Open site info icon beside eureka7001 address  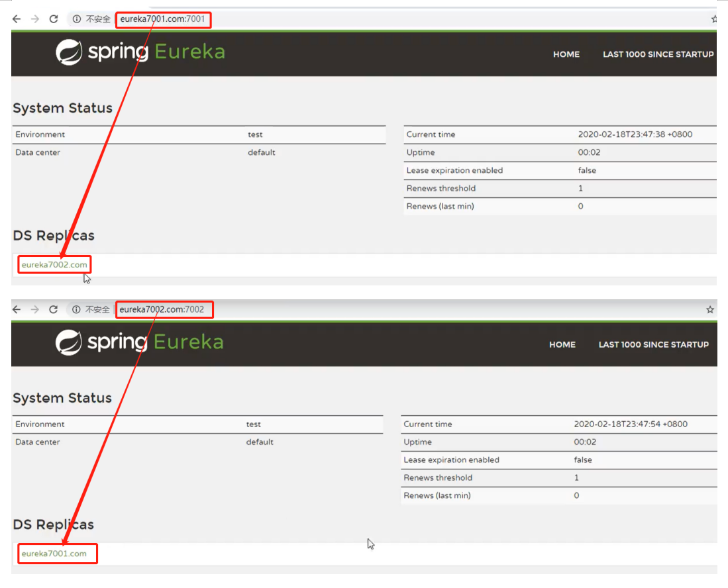(x=76, y=19)
